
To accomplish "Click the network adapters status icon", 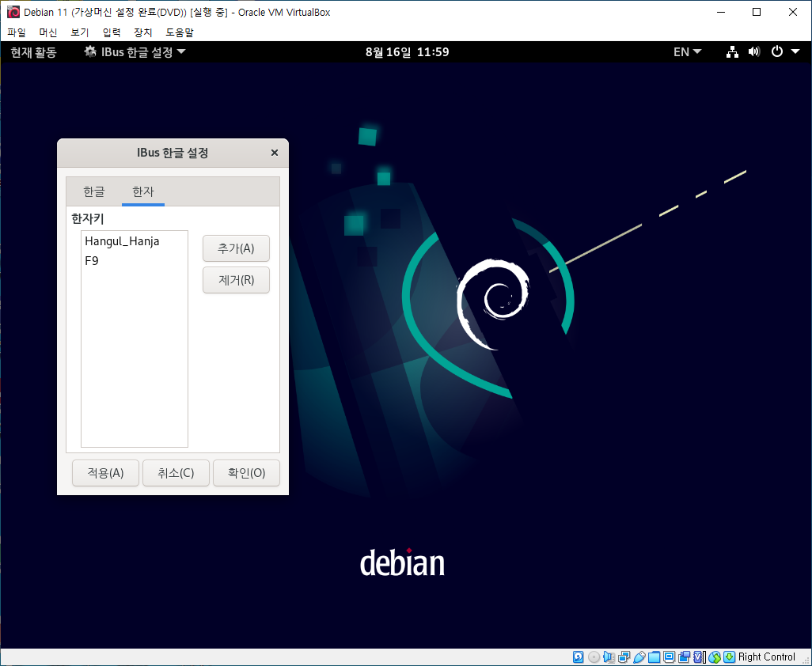I will tap(624, 657).
